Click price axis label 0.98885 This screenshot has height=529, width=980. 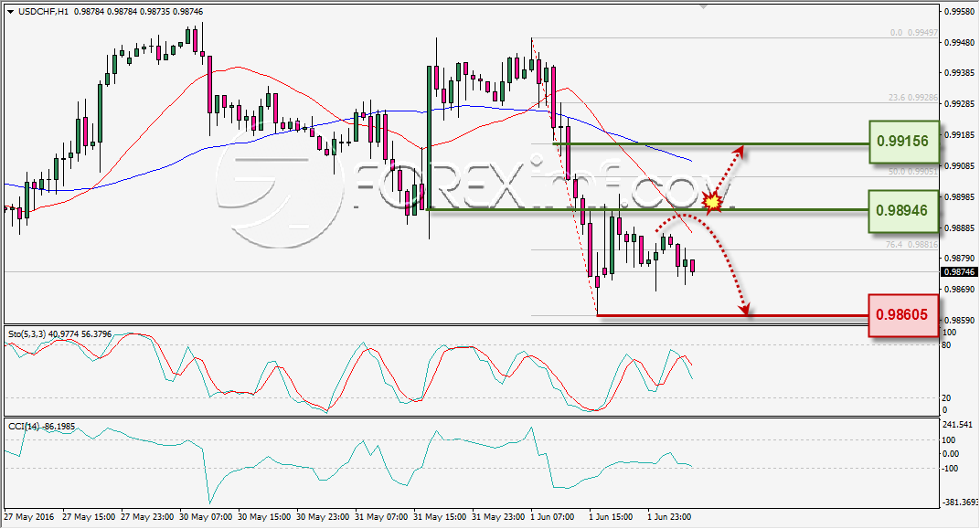(959, 228)
